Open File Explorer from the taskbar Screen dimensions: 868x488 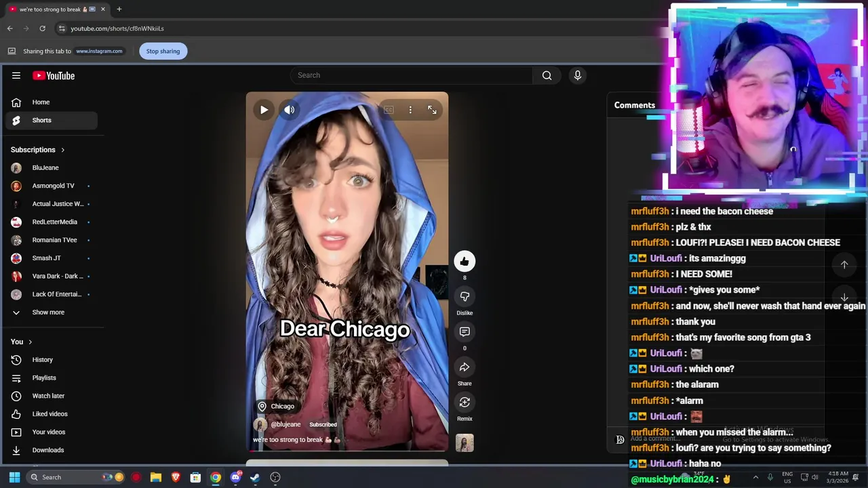(x=156, y=477)
